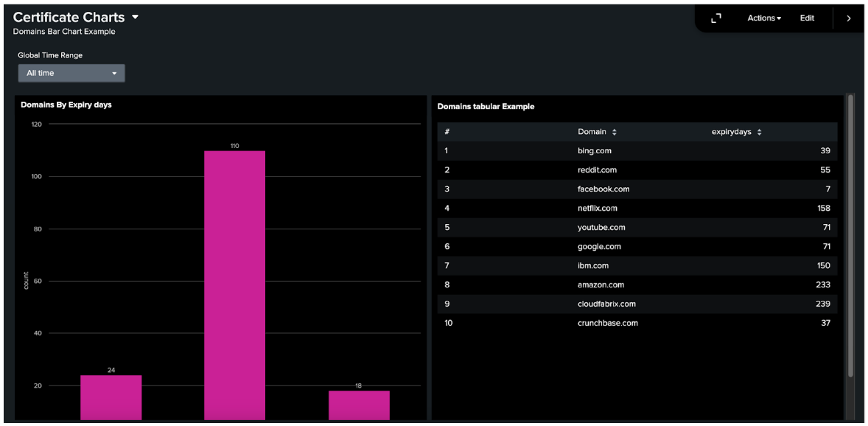Image resolution: width=868 pixels, height=426 pixels.
Task: Click the right chevron arrow icon
Action: click(848, 18)
